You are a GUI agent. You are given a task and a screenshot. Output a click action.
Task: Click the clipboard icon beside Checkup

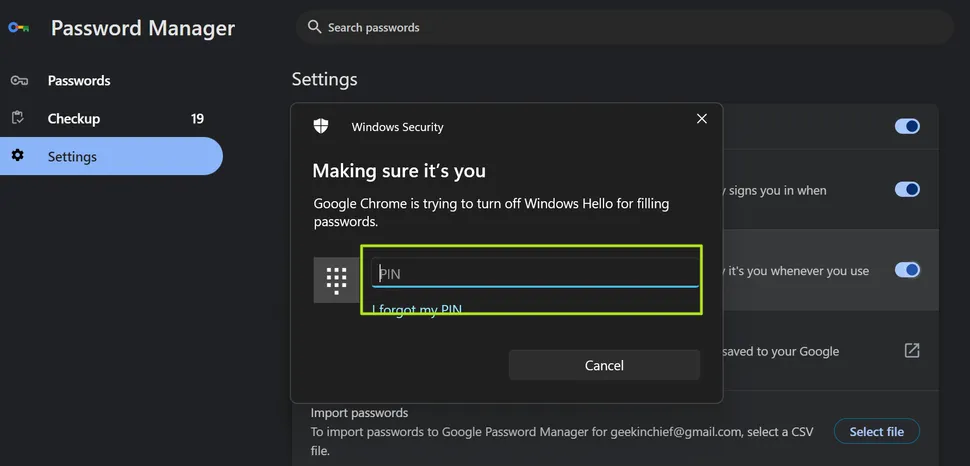click(18, 118)
